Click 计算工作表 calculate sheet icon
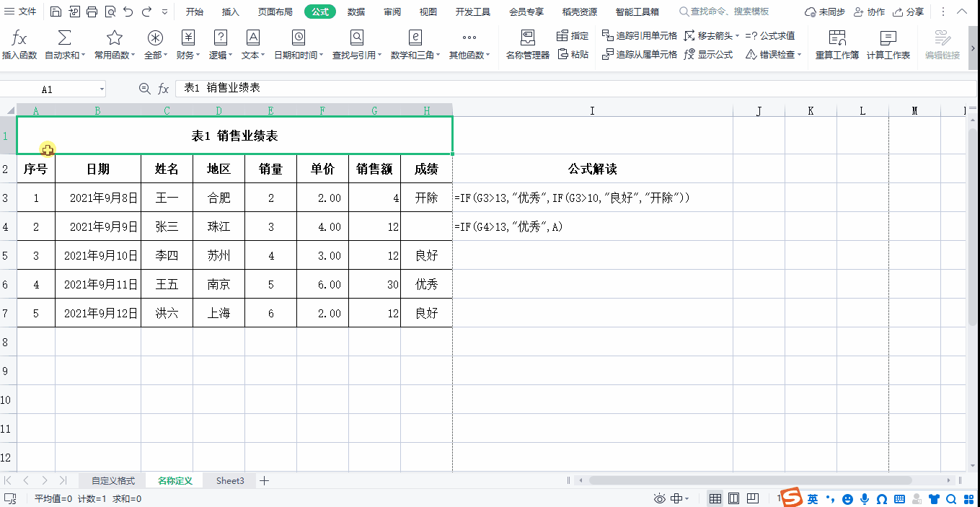This screenshot has height=507, width=980. pyautogui.click(x=888, y=38)
